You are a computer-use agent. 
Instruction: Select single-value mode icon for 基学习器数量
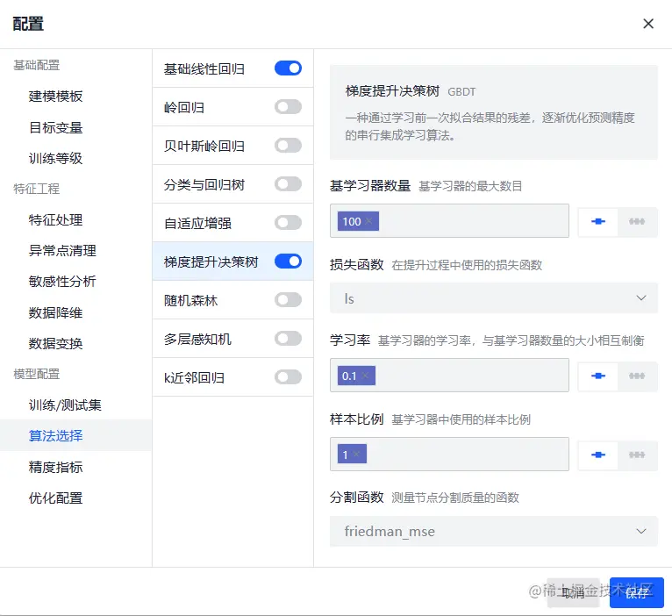point(597,222)
